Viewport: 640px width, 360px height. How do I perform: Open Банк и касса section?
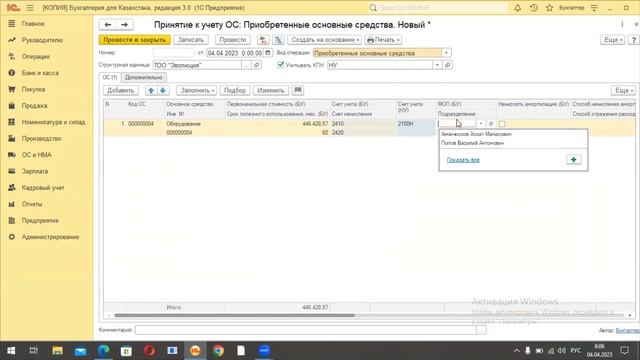pyautogui.click(x=40, y=73)
